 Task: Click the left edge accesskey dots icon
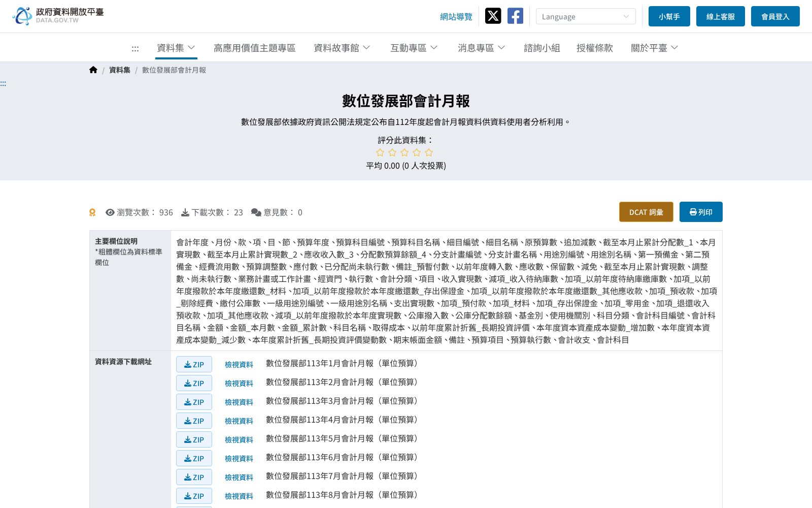point(3,83)
